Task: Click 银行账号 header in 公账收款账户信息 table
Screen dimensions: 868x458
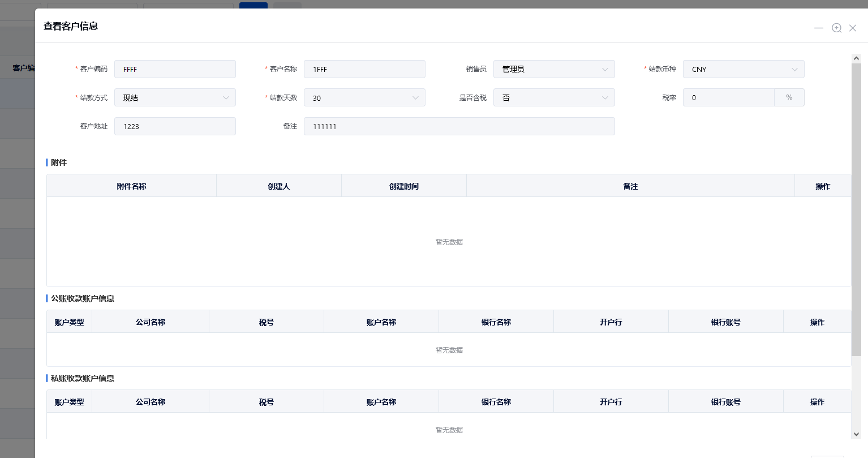Action: pyautogui.click(x=725, y=322)
